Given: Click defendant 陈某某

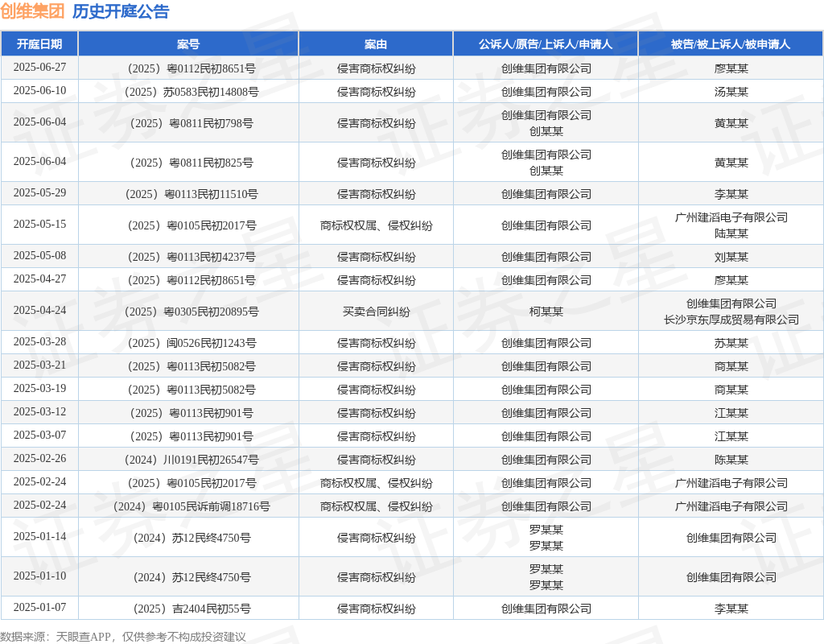Looking at the screenshot, I should pyautogui.click(x=731, y=460).
